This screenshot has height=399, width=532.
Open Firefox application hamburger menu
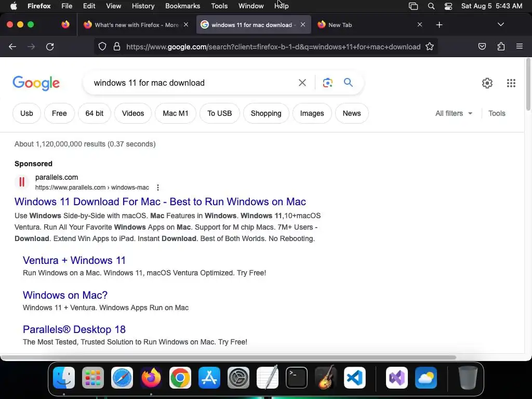pyautogui.click(x=519, y=46)
